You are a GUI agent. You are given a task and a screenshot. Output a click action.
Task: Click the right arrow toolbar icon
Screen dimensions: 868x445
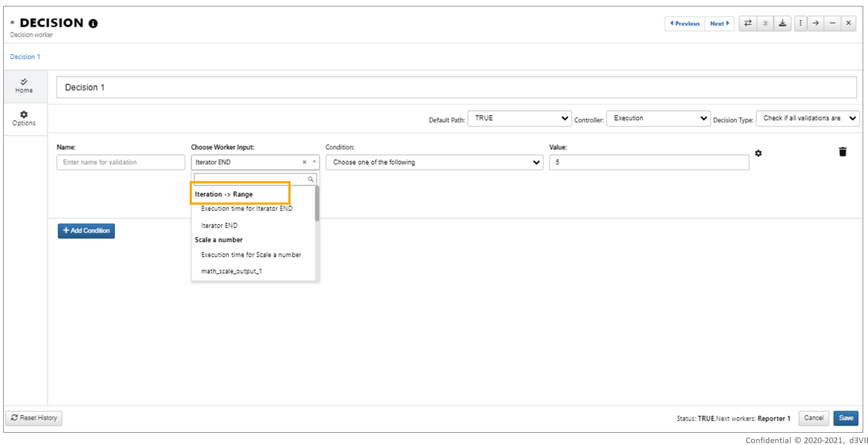pyautogui.click(x=816, y=23)
